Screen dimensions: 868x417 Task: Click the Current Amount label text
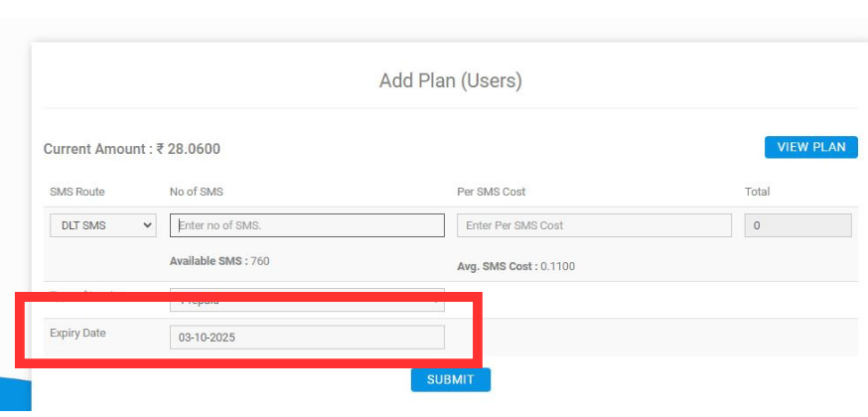(x=96, y=149)
